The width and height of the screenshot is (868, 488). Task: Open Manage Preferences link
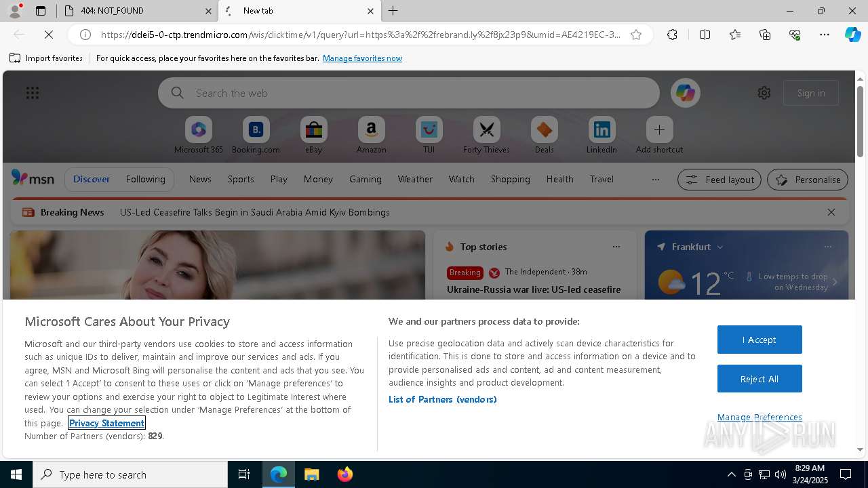pos(759,417)
